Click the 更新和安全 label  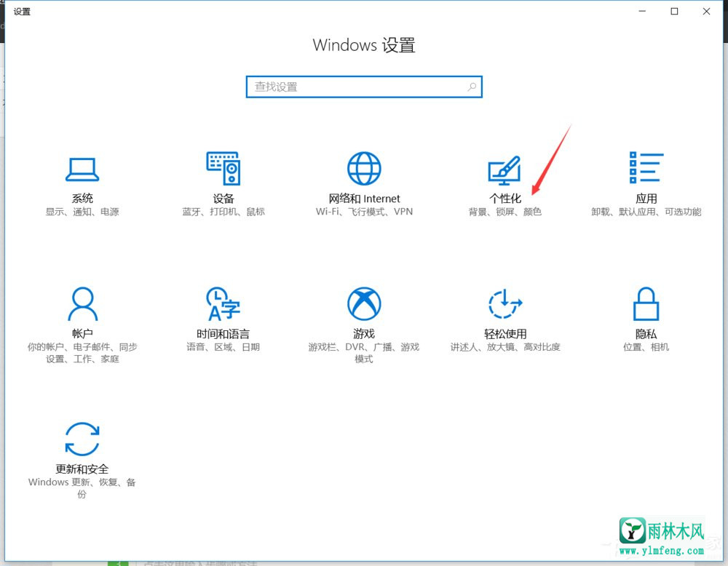coord(82,469)
